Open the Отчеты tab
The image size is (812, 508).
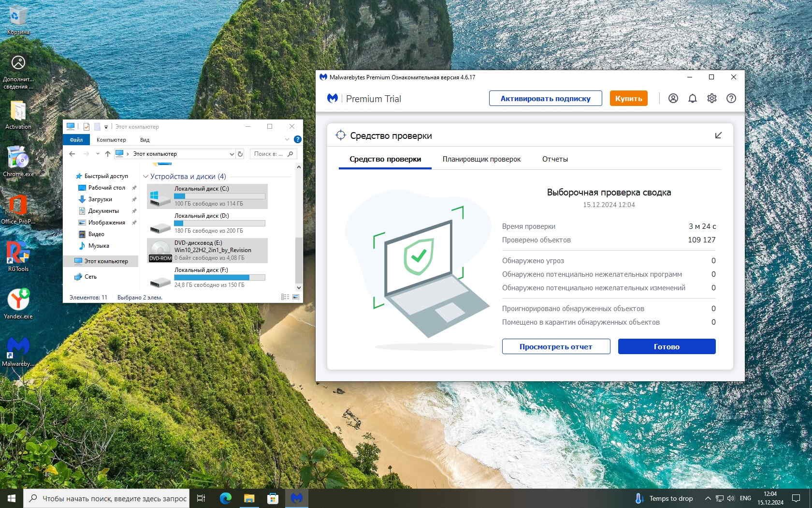point(554,159)
